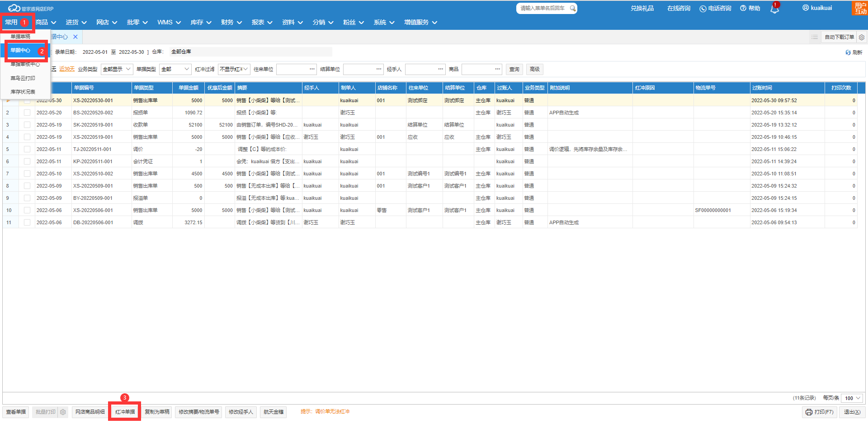
Task: Tick checkbox for row BS-20220520-002
Action: [27, 113]
